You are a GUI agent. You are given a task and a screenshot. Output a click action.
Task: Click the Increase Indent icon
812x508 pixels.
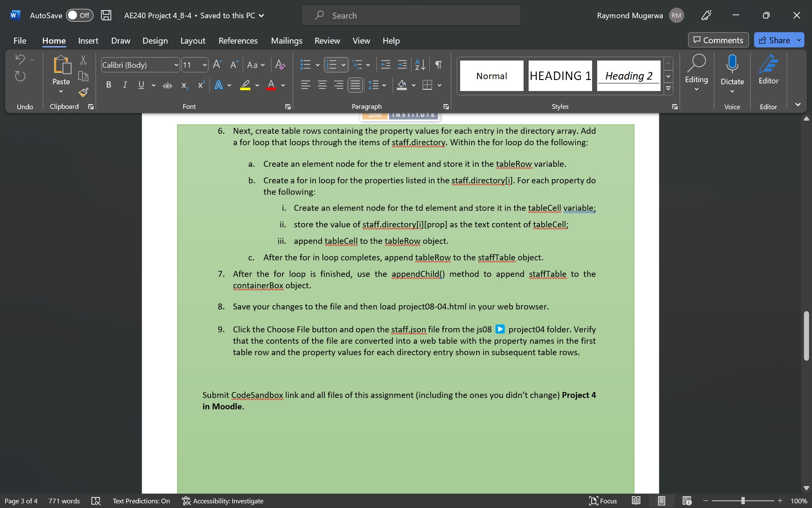pyautogui.click(x=402, y=65)
